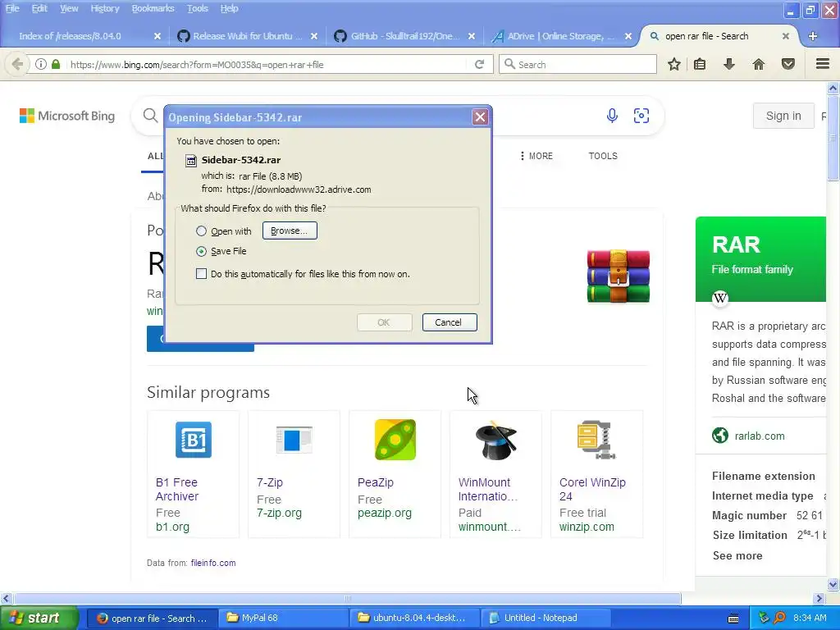Image resolution: width=840 pixels, height=630 pixels.
Task: Click the PeaZip program icon
Action: click(395, 440)
